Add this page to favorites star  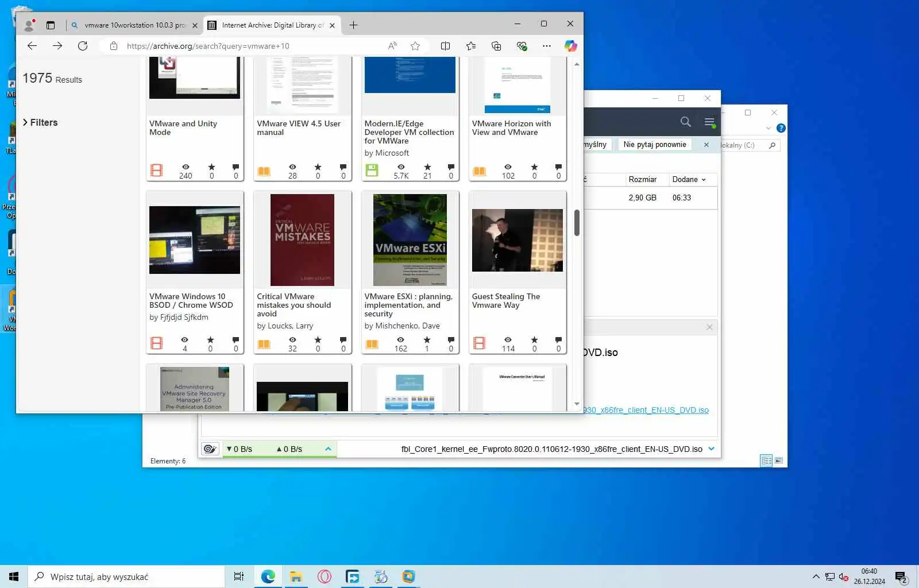(415, 46)
